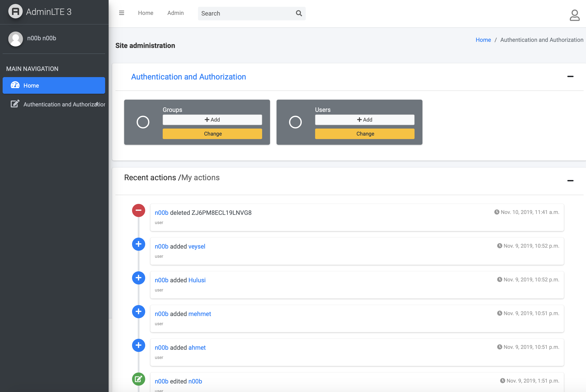This screenshot has width=586, height=392.
Task: Select the Users radio button
Action: (296, 122)
